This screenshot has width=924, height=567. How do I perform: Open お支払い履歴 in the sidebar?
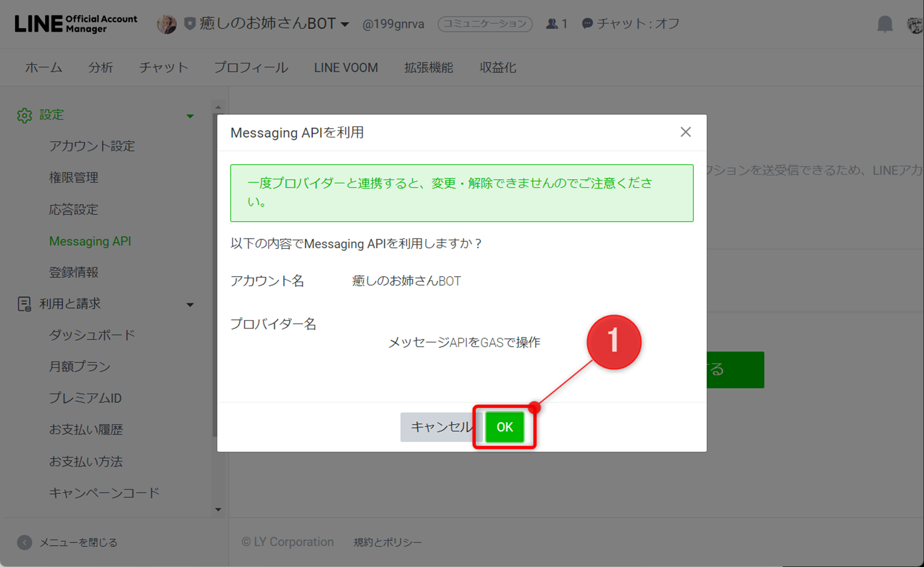(x=86, y=429)
